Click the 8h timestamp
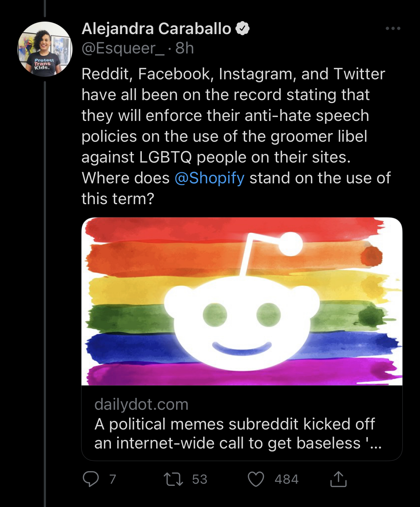This screenshot has width=420, height=507. tap(185, 48)
